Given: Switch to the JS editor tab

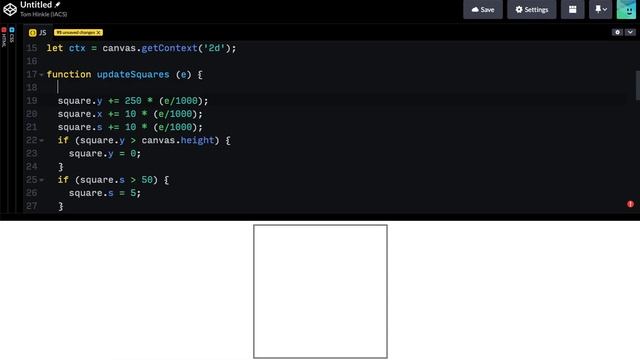Looking at the screenshot, I should click(38, 33).
